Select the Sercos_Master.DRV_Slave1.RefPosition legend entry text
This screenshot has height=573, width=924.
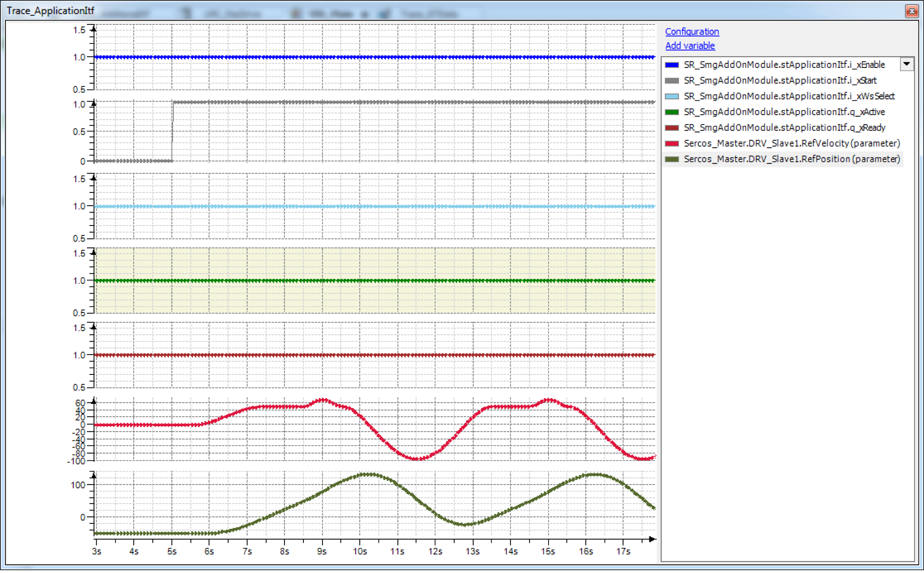791,159
